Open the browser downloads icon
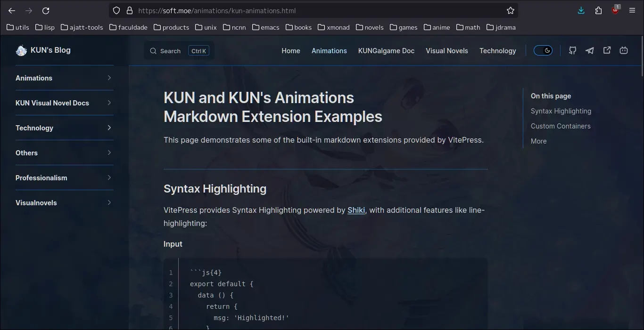 pyautogui.click(x=581, y=10)
